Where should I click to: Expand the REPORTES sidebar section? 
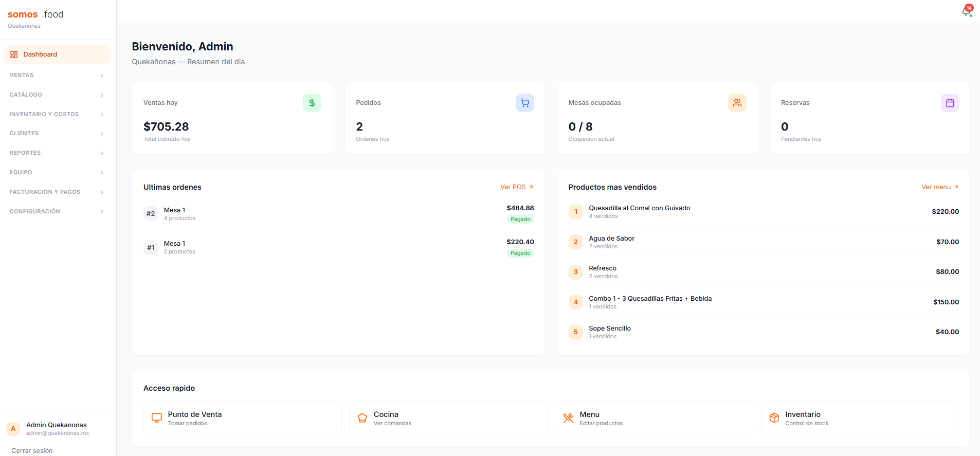click(57, 153)
